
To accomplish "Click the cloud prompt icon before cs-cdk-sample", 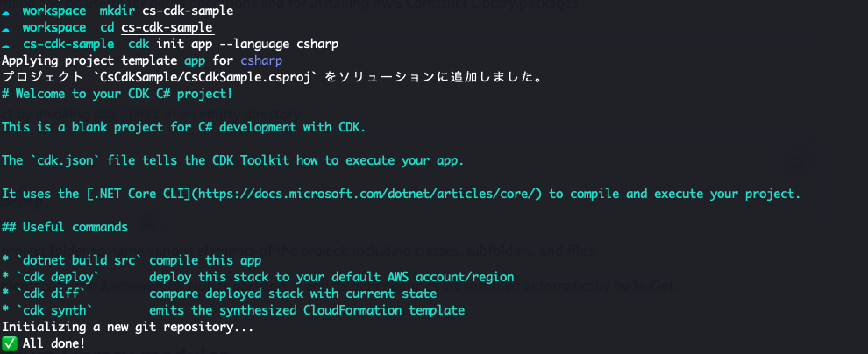I will pos(5,44).
